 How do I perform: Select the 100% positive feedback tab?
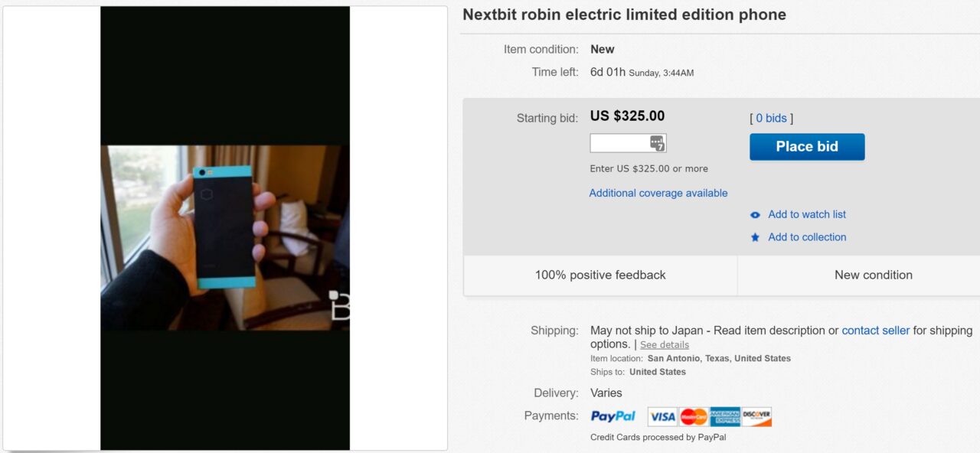(x=600, y=275)
